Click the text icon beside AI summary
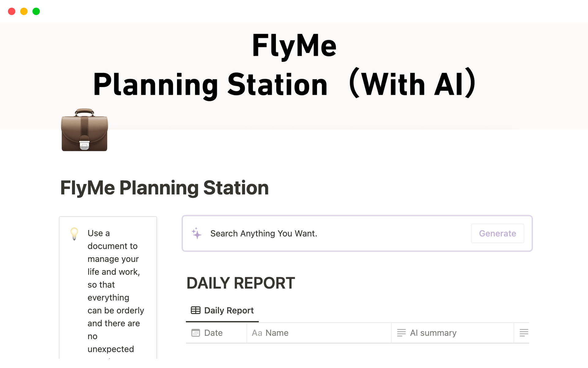The image size is (588, 368). [x=401, y=333]
